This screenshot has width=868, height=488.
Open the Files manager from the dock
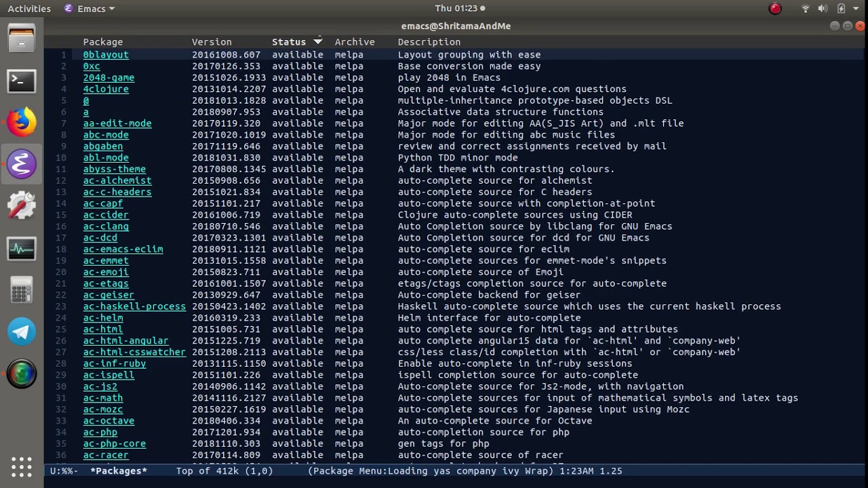(x=22, y=39)
